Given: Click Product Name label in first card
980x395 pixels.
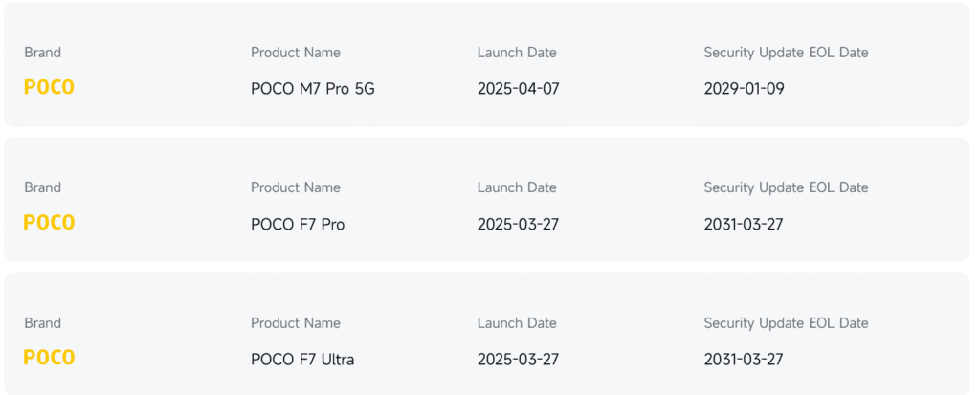Looking at the screenshot, I should coord(296,53).
